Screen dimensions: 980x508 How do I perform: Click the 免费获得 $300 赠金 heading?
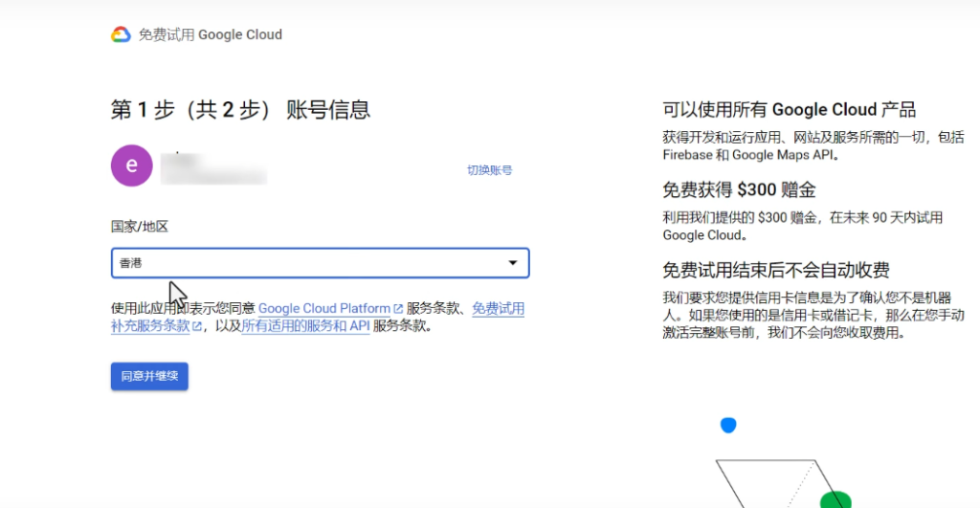point(740,190)
